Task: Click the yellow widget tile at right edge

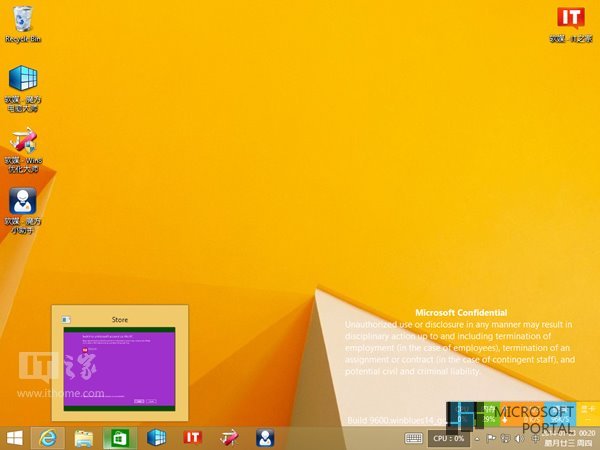Action: [x=588, y=414]
